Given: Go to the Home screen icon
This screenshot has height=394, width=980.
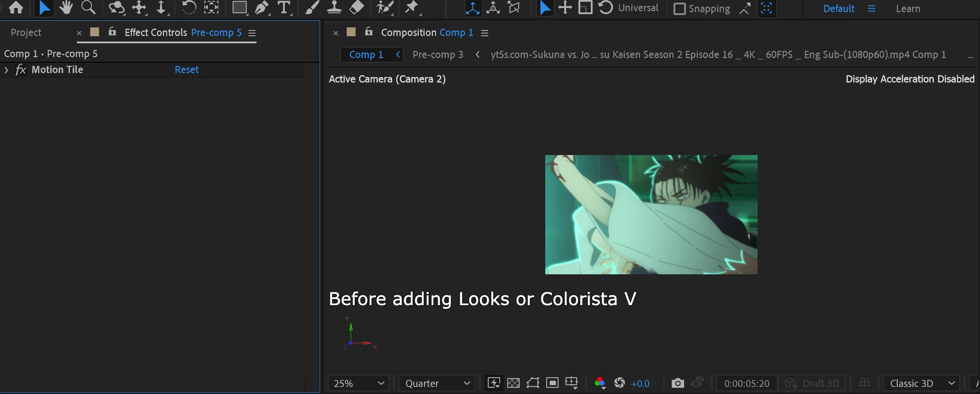Looking at the screenshot, I should [16, 8].
